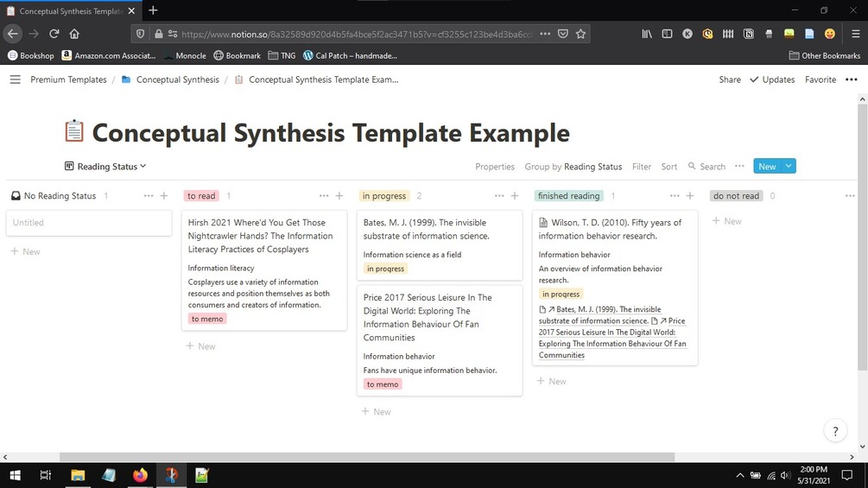Screen dimensions: 868x488
Task: Add a card with the plus icon in the "to read" column
Action: pos(339,196)
